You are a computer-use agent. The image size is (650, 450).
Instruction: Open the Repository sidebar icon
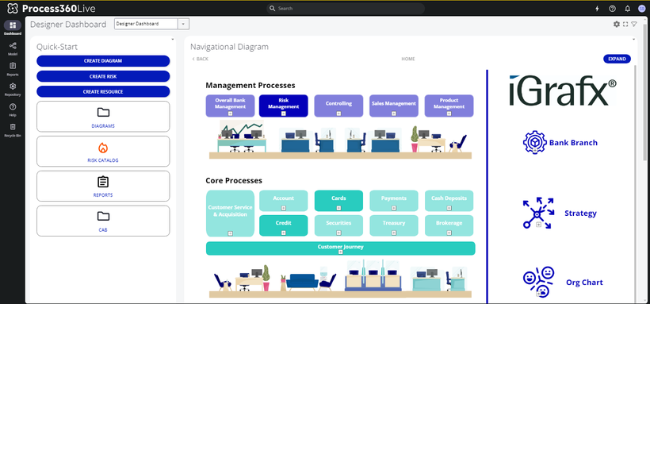tap(12, 89)
